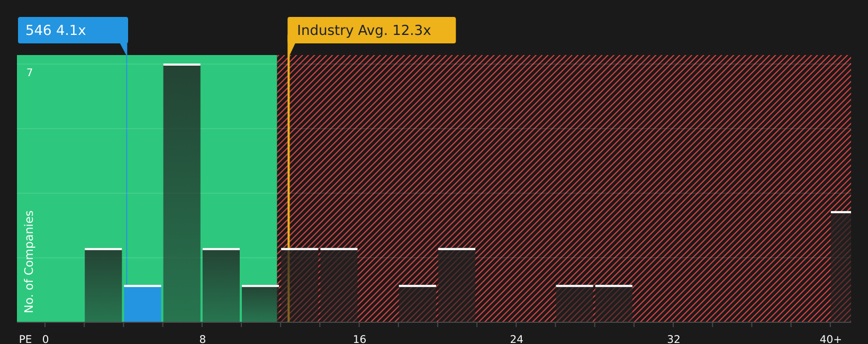The width and height of the screenshot is (868, 344).
Task: Click the y-axis value '7'
Action: tap(30, 73)
